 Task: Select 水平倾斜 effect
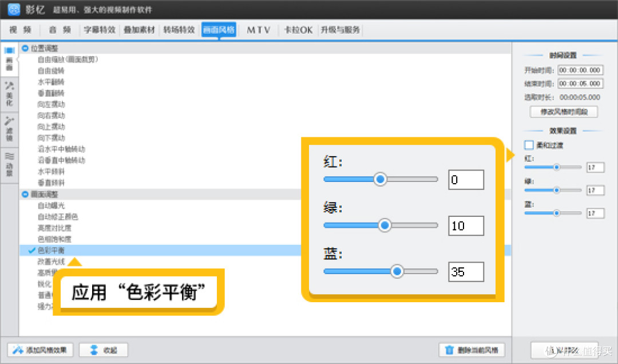coord(51,172)
